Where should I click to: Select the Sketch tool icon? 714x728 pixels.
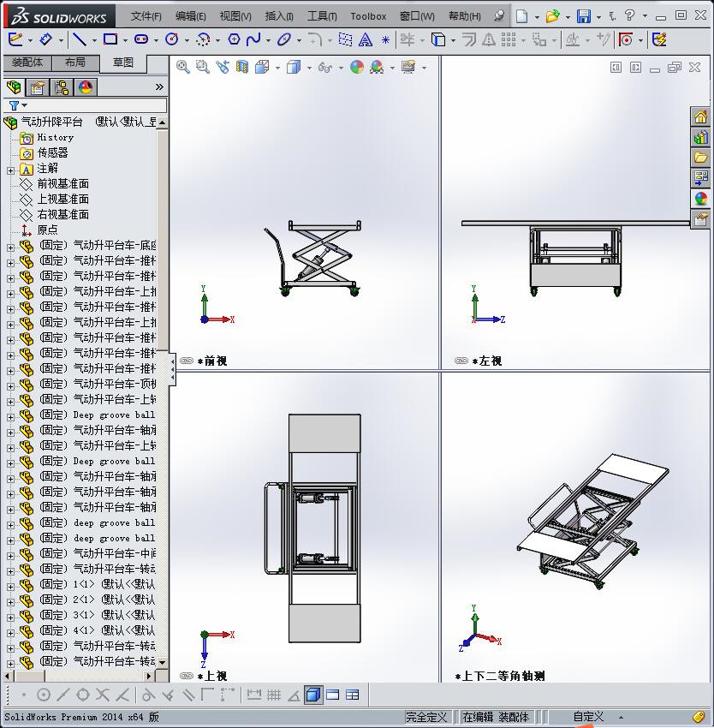pos(15,40)
